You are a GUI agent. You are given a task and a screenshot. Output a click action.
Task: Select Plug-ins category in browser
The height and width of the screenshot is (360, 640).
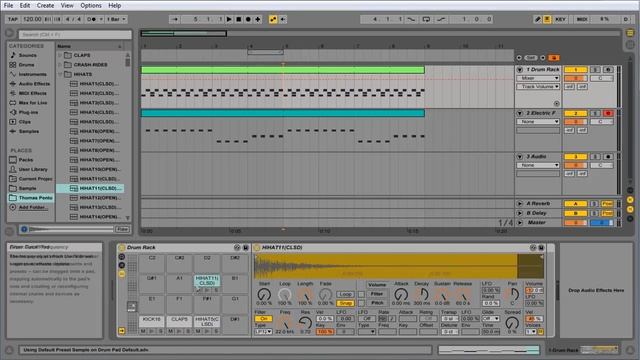[x=28, y=112]
